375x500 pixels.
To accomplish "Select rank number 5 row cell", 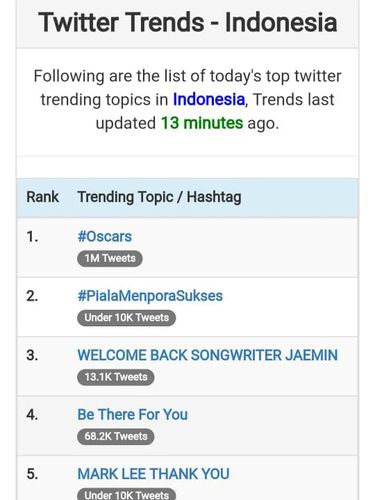I will [x=32, y=474].
